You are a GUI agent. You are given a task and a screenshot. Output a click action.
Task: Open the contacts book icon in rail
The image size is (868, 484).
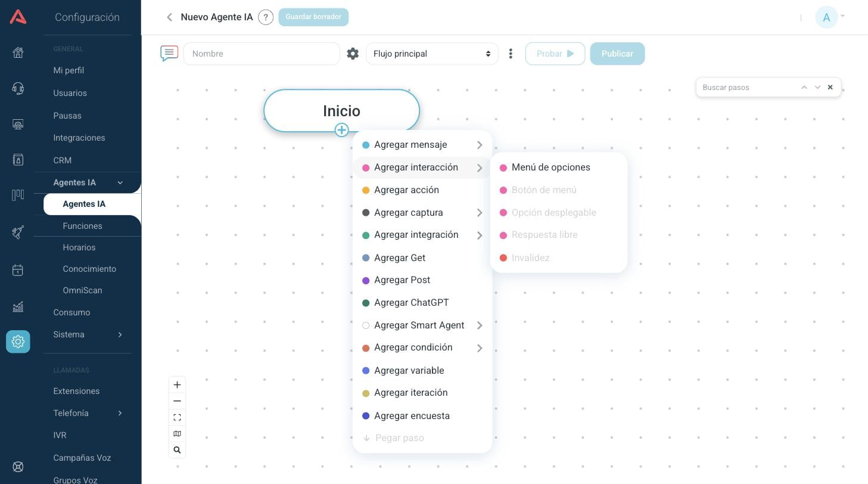18,160
